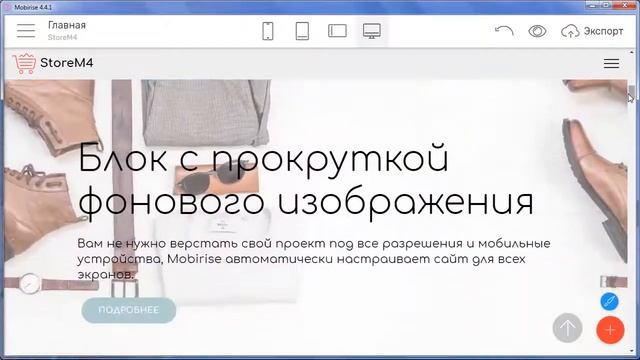Open the Mobirise main hamburger menu
The height and width of the screenshot is (360, 640).
coord(26,31)
